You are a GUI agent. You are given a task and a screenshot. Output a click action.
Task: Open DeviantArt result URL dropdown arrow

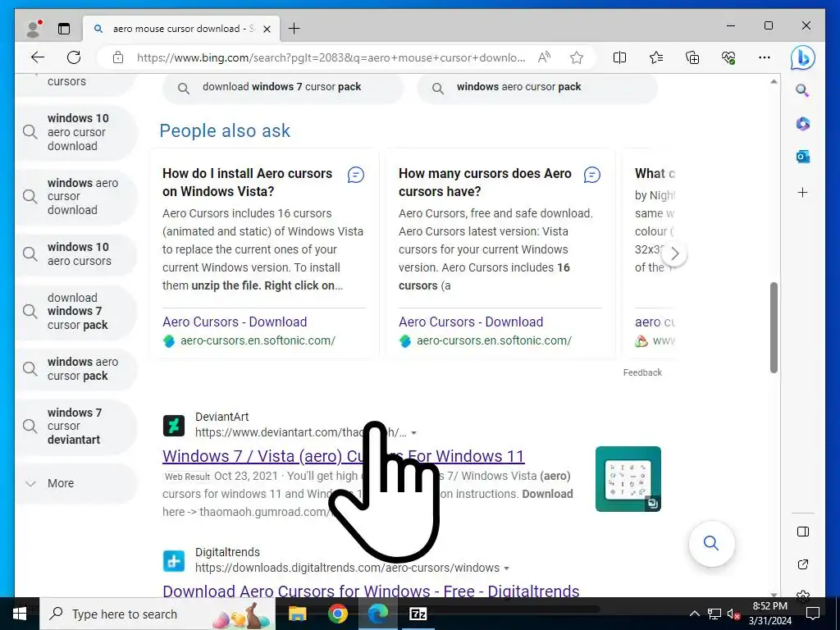tap(413, 433)
